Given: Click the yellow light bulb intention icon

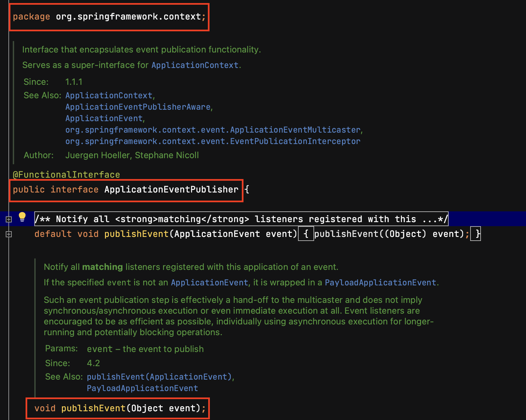Looking at the screenshot, I should (22, 218).
